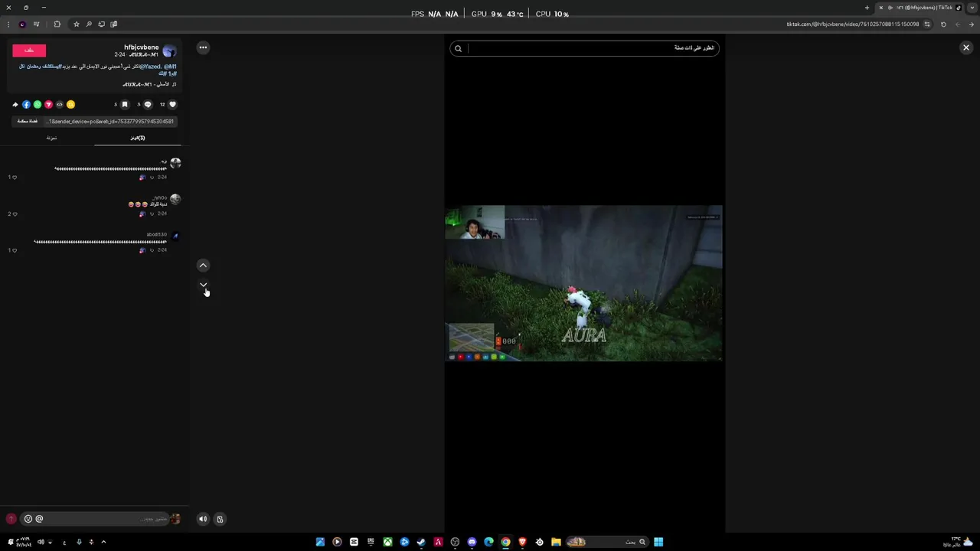Switch to the comments (3) tab
980x551 pixels.
138,138
